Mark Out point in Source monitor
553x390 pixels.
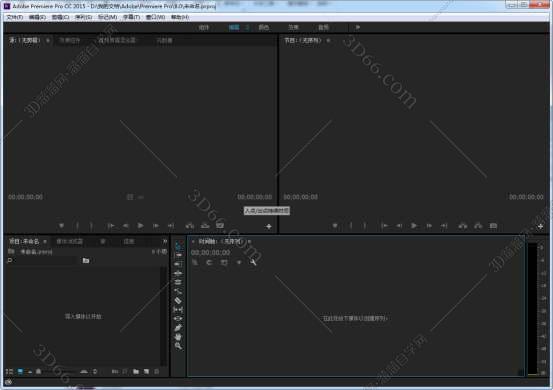(x=91, y=226)
